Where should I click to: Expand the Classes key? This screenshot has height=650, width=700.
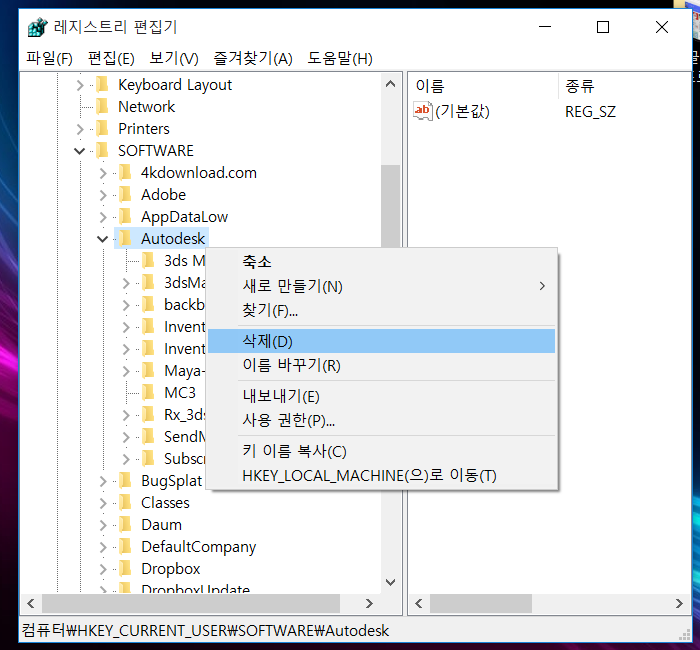(x=103, y=503)
